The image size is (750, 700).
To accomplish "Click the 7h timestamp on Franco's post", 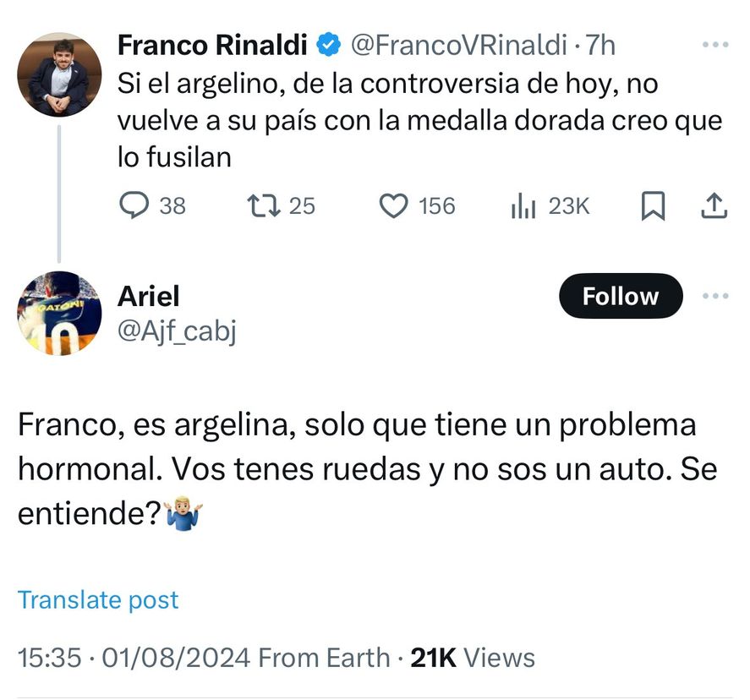I will [x=602, y=46].
